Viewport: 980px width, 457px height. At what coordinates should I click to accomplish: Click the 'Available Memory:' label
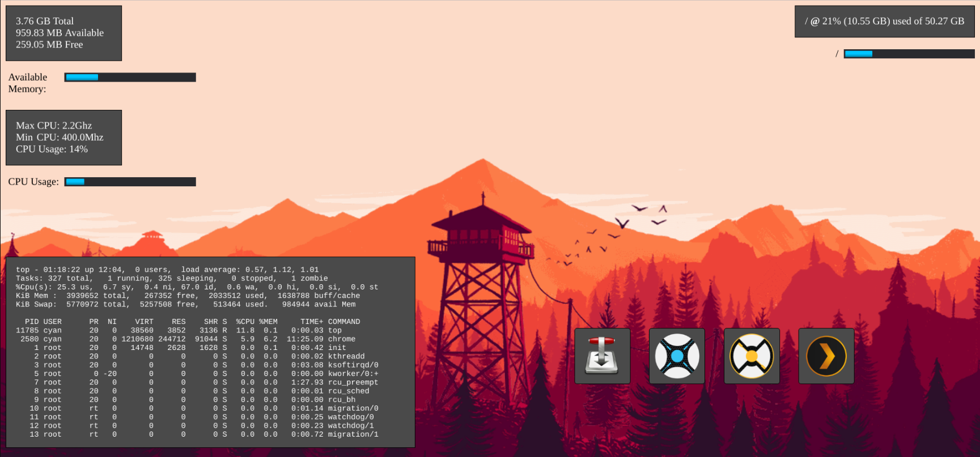pos(28,83)
